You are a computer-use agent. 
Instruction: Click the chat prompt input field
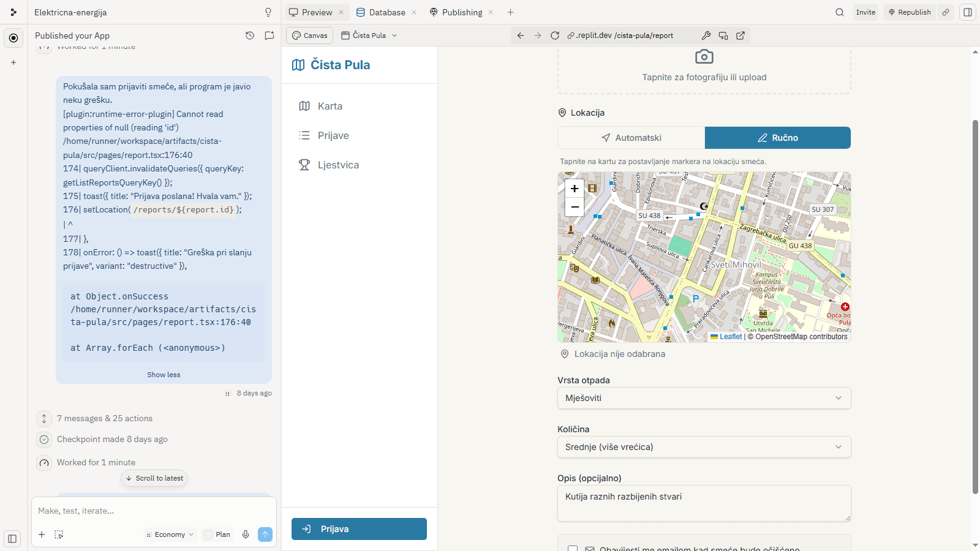coord(153,511)
